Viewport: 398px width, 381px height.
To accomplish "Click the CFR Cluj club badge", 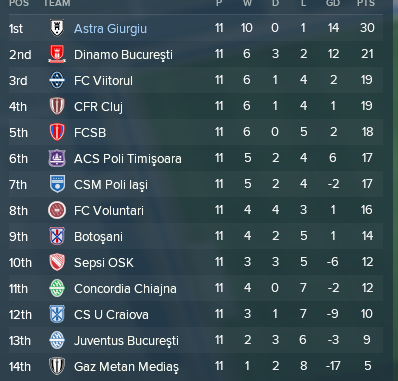I will point(57,106).
